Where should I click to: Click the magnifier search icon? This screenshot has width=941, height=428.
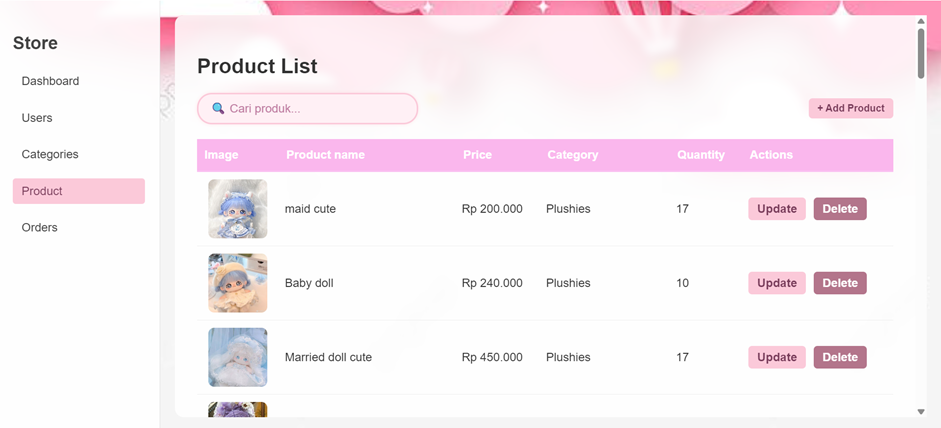[218, 109]
